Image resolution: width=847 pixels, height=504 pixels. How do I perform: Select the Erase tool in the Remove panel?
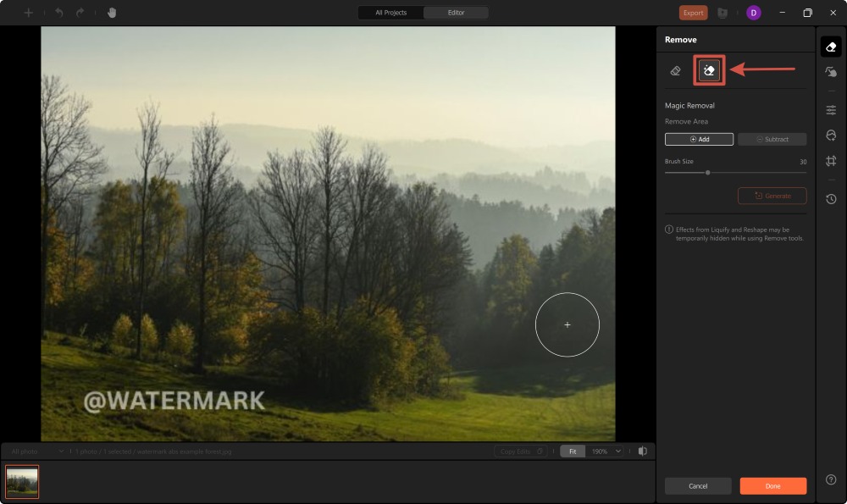tap(675, 70)
